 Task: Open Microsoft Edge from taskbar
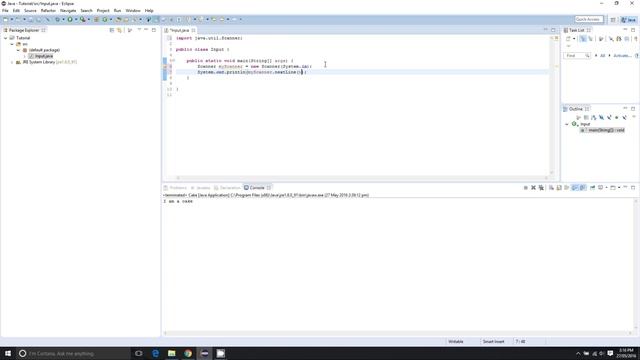(155, 353)
